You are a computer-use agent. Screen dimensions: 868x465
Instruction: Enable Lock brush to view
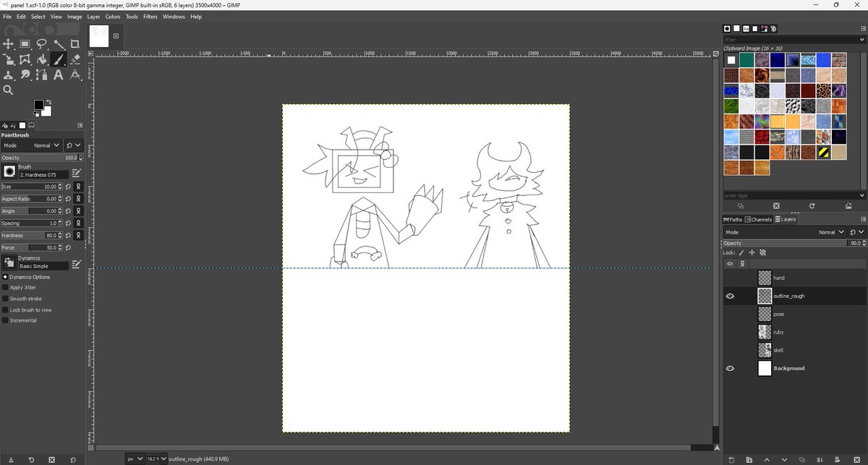click(5, 310)
